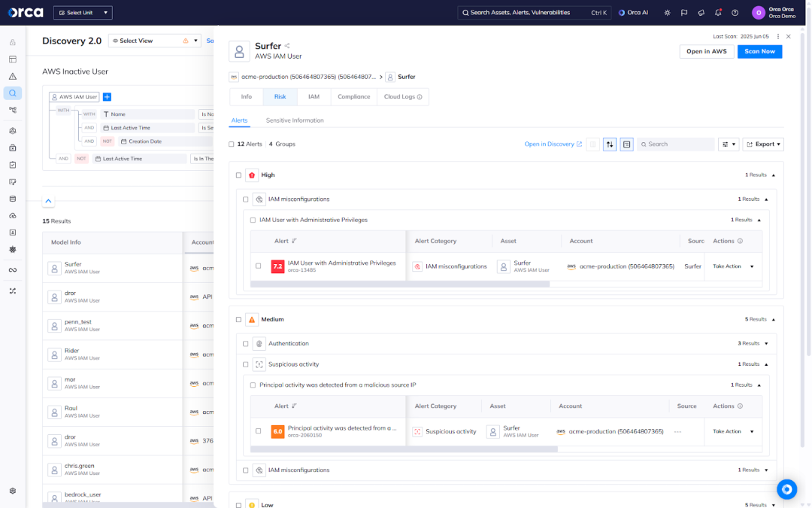Switch to the IAM tab
This screenshot has height=508, width=812.
coord(314,97)
